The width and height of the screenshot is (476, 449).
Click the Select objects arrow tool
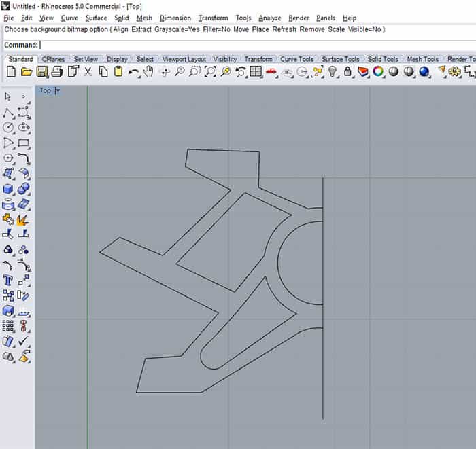[8, 97]
